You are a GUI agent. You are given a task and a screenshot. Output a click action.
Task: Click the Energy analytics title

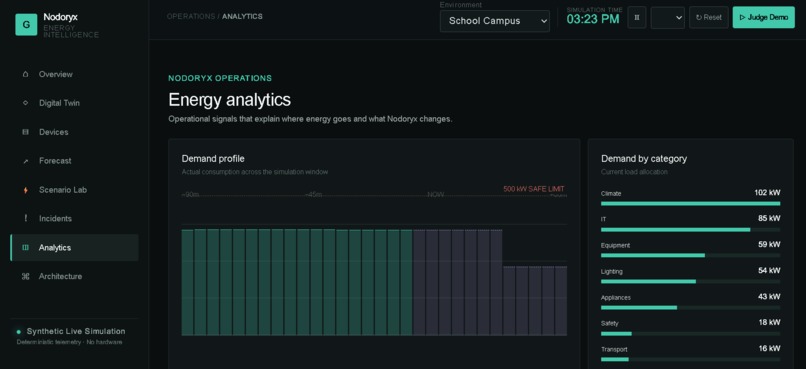pos(230,100)
